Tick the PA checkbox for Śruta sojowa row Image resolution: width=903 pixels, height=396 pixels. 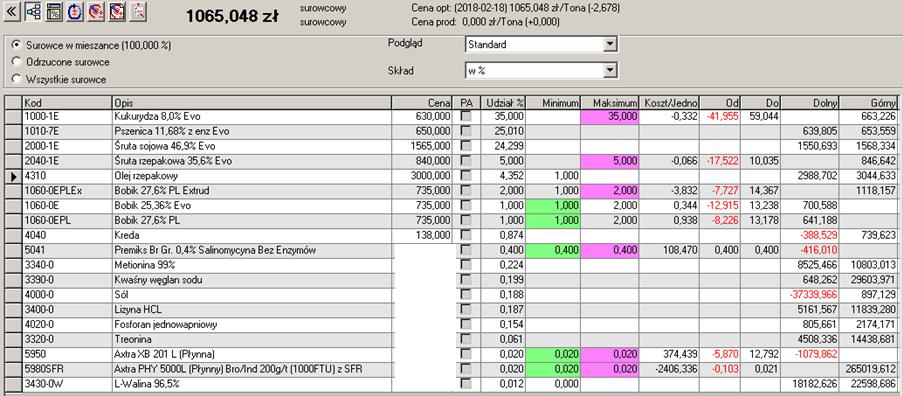465,147
